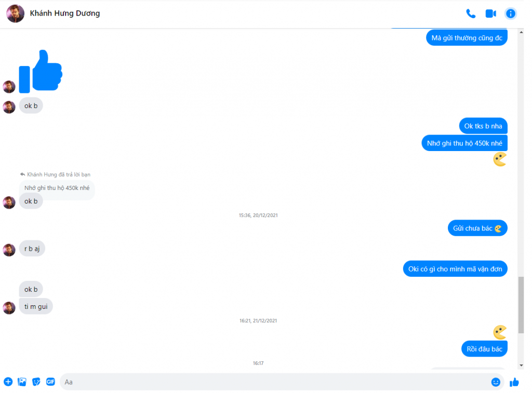Open the GIF picker
The width and height of the screenshot is (532, 393).
point(50,382)
